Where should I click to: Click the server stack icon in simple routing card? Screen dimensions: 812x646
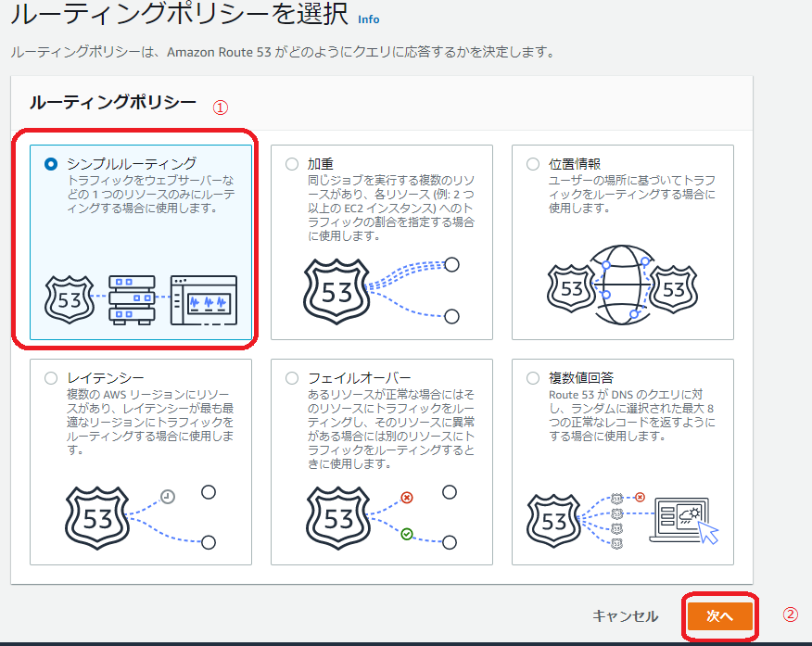click(132, 300)
